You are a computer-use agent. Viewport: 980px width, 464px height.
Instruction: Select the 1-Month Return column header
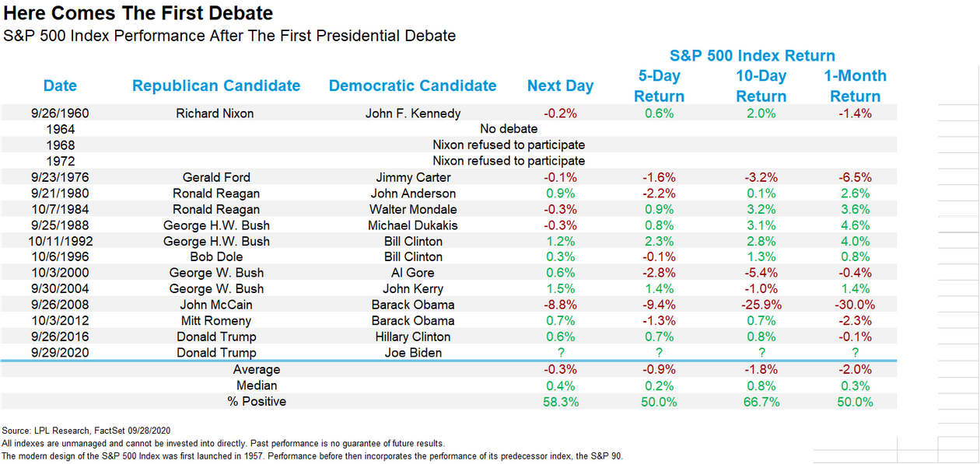point(855,86)
